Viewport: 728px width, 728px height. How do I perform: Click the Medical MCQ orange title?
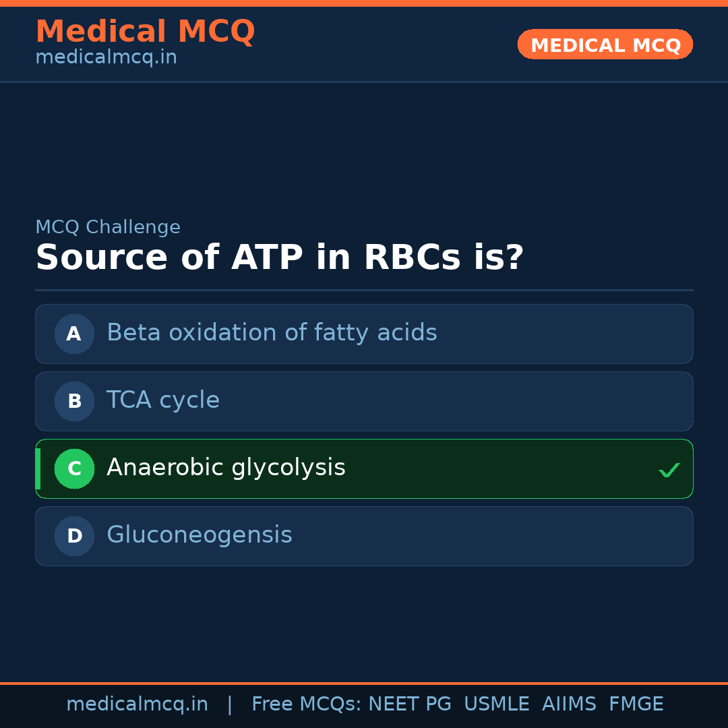tap(145, 32)
